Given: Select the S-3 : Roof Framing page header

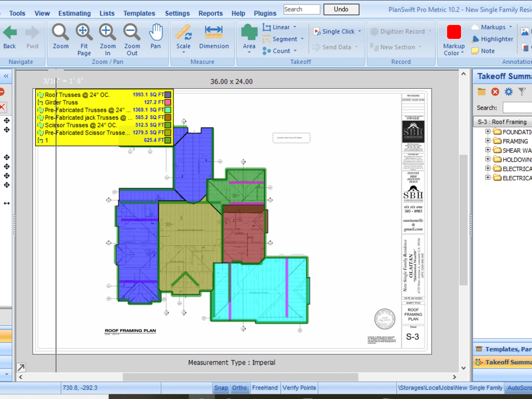Looking at the screenshot, I should point(503,122).
